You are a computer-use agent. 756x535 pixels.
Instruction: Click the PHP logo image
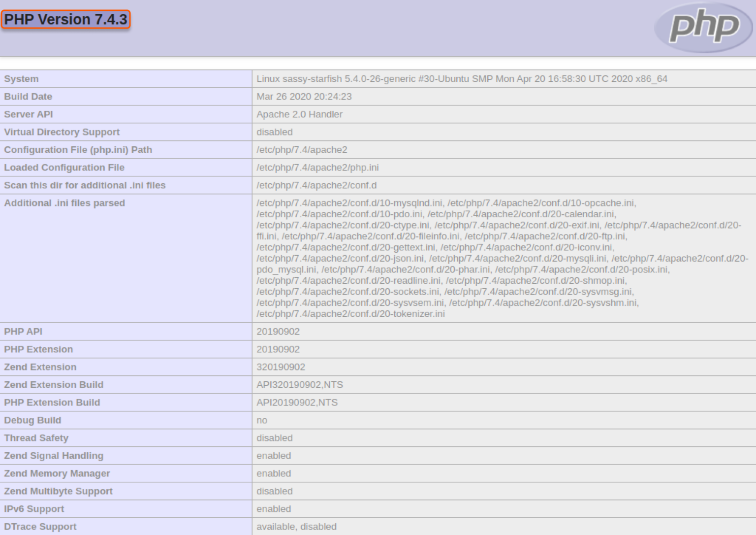(x=704, y=28)
